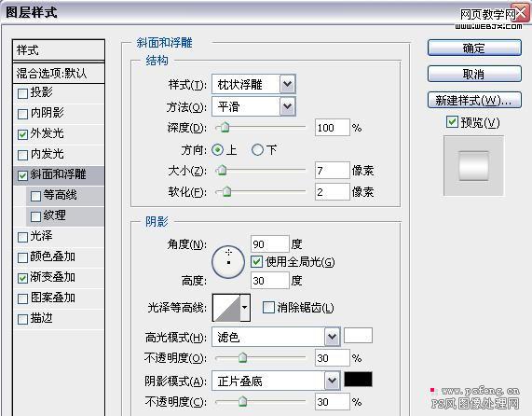The image size is (532, 416).
Task: Open the 光泽等高线 contour picker arrow
Action: tap(245, 308)
